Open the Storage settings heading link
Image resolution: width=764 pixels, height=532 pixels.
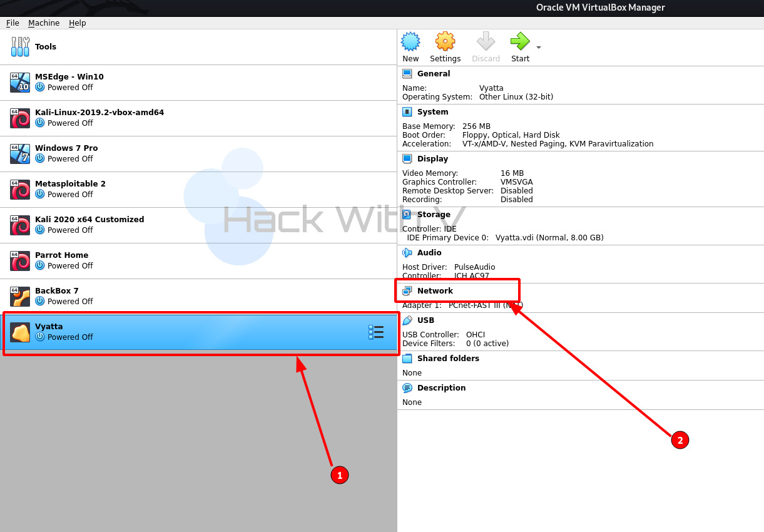click(434, 215)
